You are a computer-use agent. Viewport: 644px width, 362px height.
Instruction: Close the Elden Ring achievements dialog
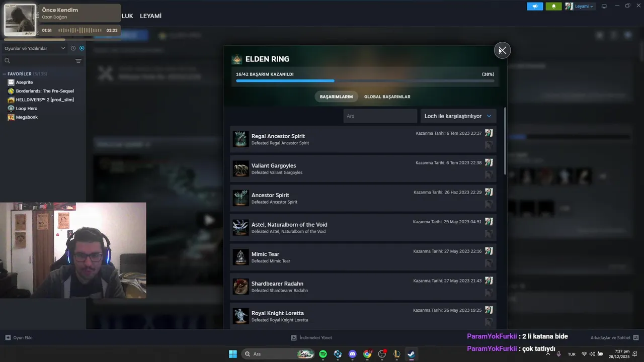(x=502, y=50)
